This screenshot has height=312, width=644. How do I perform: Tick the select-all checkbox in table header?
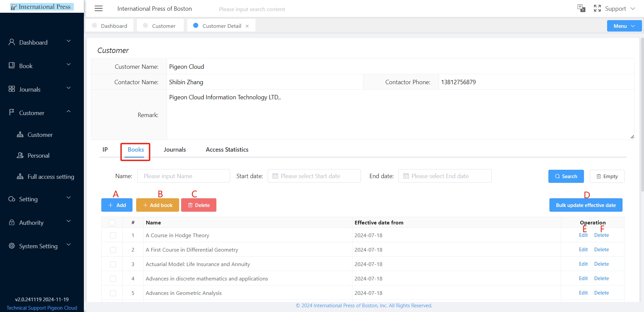pyautogui.click(x=112, y=223)
